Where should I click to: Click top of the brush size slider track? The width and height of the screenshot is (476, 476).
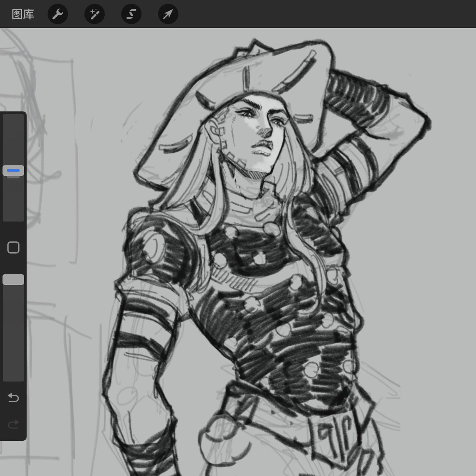tap(13, 119)
